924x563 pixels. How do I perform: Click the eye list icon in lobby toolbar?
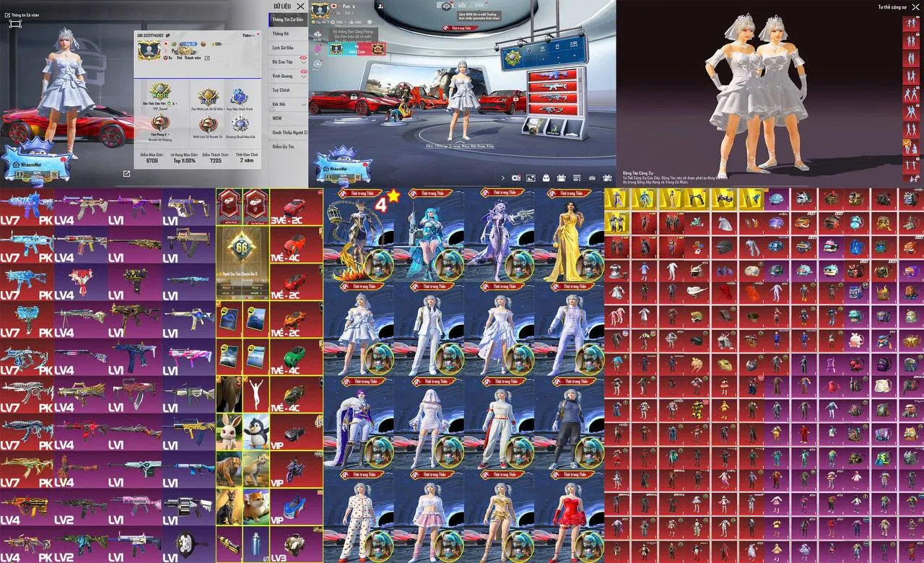pos(577,178)
